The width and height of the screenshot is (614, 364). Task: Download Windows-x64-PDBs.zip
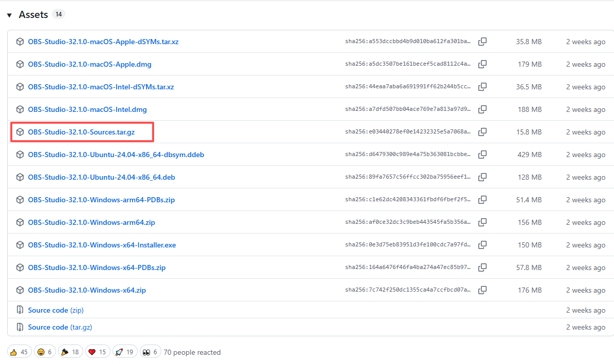(97, 267)
